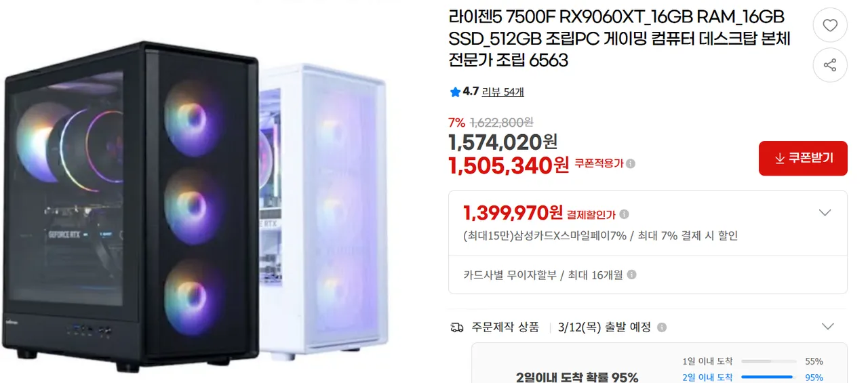This screenshot has width=868, height=383.
Task: Click info icon beside 최대 16개월
Action: (631, 275)
